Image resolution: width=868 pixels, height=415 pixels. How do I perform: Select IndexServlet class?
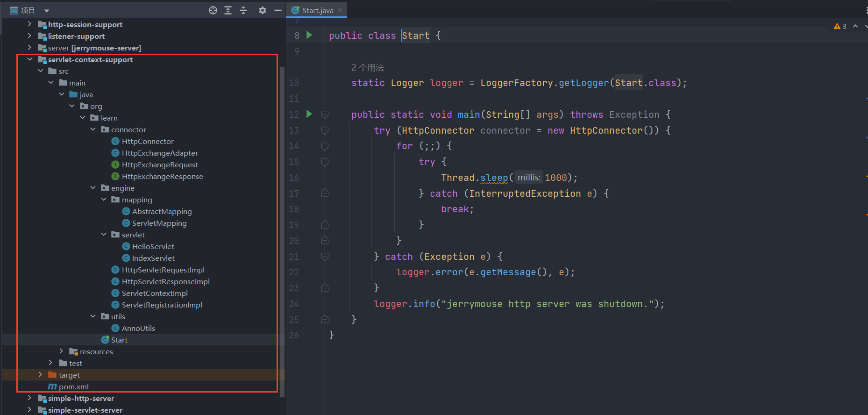click(153, 258)
